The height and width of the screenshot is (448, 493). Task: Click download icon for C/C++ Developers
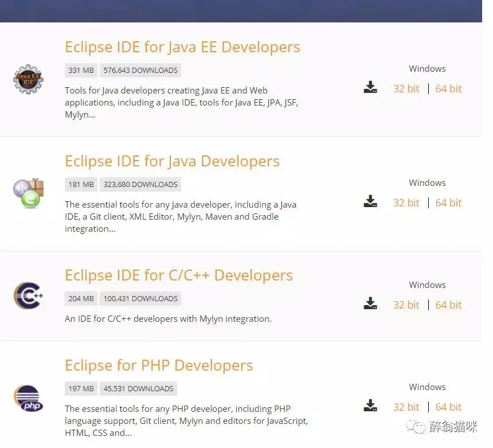pos(370,303)
